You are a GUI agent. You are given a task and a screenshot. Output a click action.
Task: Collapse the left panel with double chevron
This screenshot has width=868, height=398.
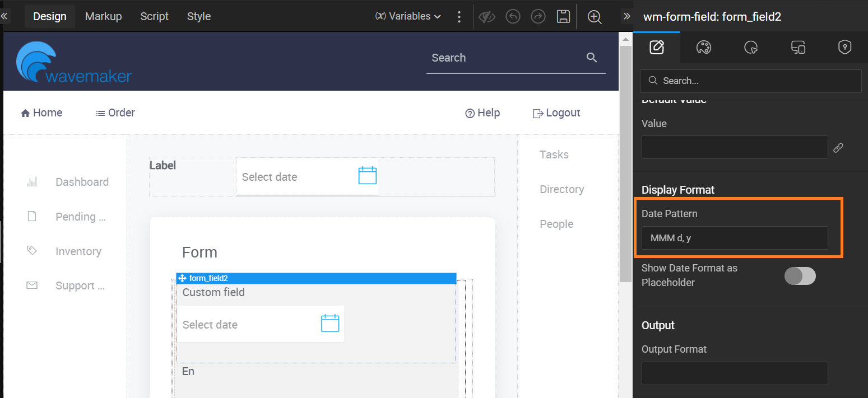coord(4,16)
